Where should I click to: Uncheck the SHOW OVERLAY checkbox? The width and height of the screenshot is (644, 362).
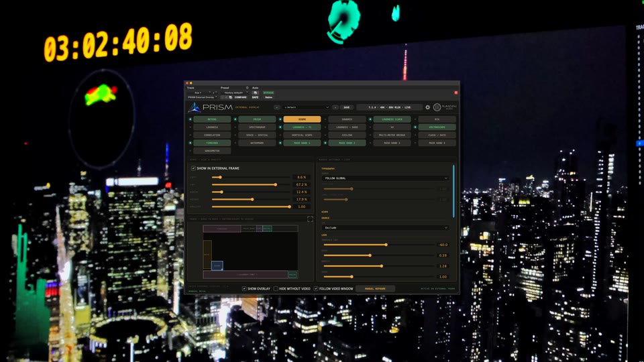[244, 288]
